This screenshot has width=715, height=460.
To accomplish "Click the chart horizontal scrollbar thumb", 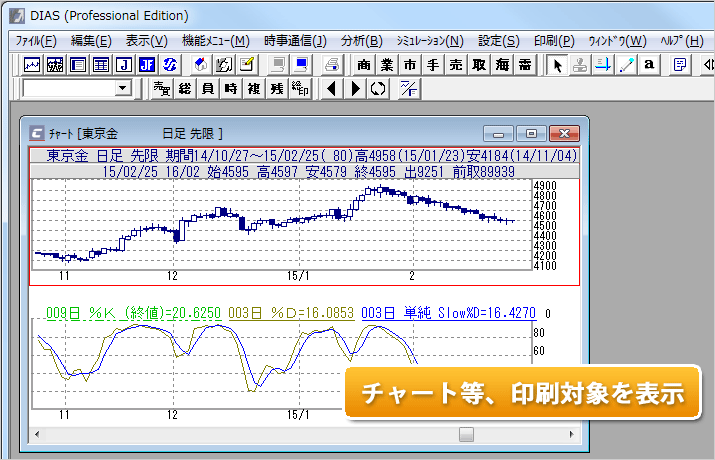I will [x=465, y=434].
